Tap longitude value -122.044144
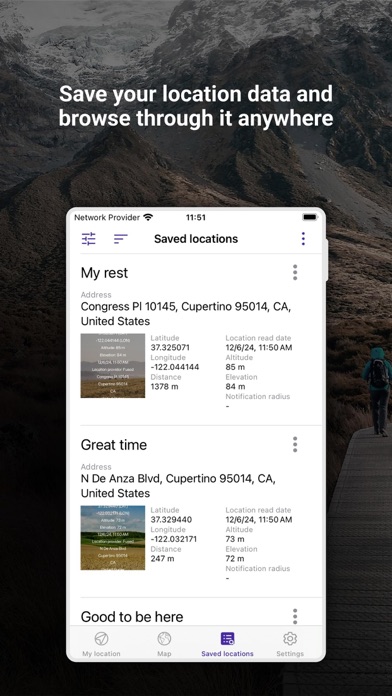The height and width of the screenshot is (696, 392). pos(174,367)
